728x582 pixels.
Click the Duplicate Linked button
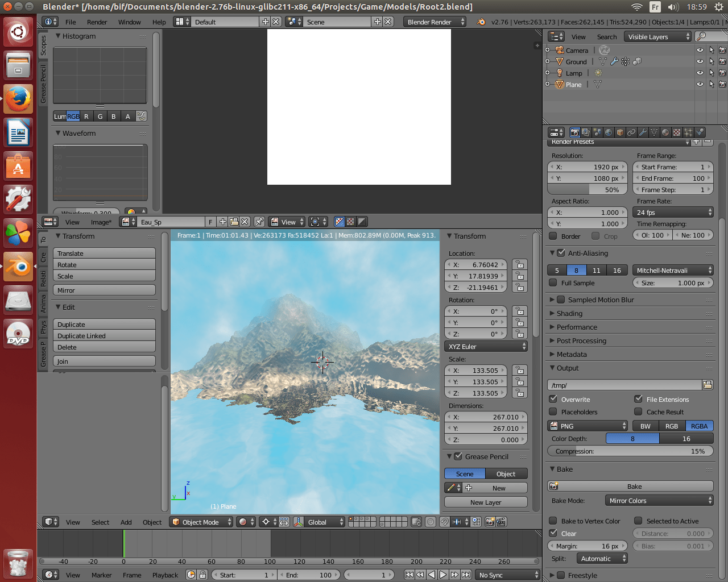104,335
